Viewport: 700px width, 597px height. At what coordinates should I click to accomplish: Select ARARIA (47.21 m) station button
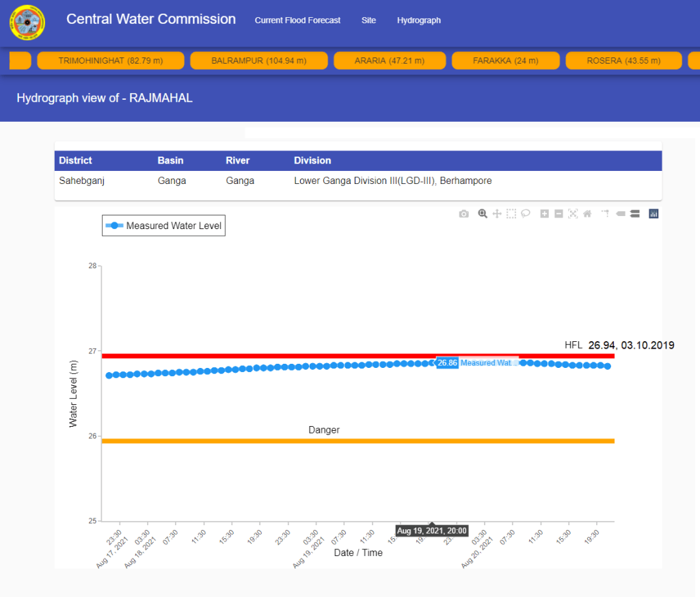click(390, 61)
